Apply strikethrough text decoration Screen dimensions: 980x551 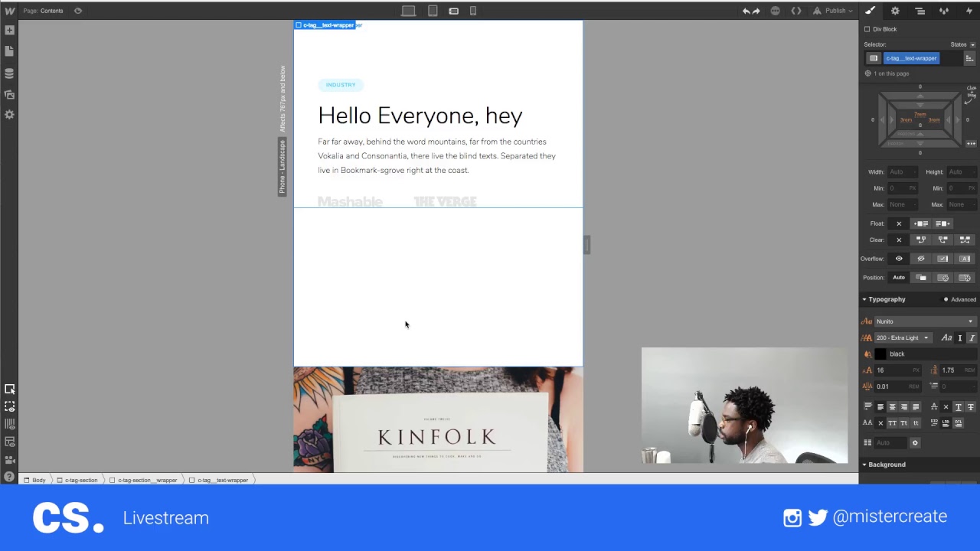click(970, 407)
